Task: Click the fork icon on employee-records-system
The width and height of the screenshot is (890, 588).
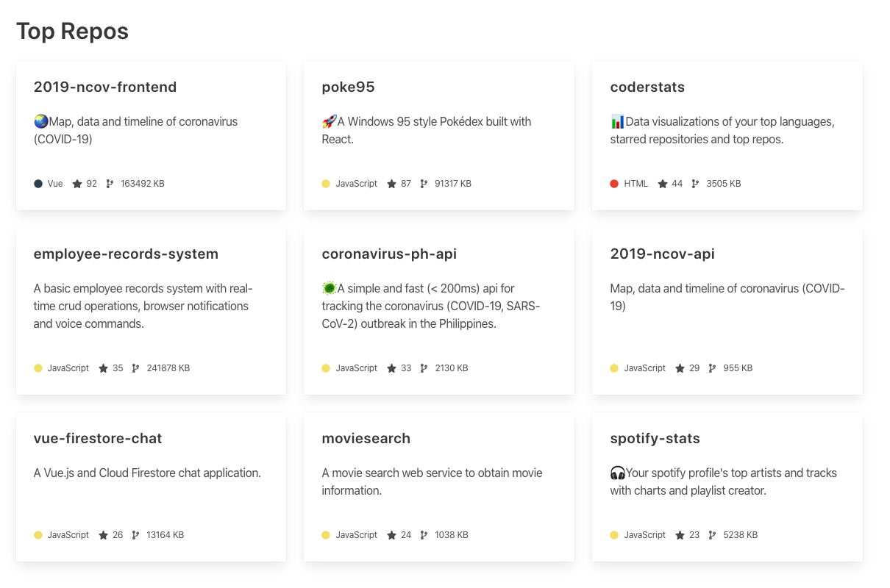Action: 136,367
